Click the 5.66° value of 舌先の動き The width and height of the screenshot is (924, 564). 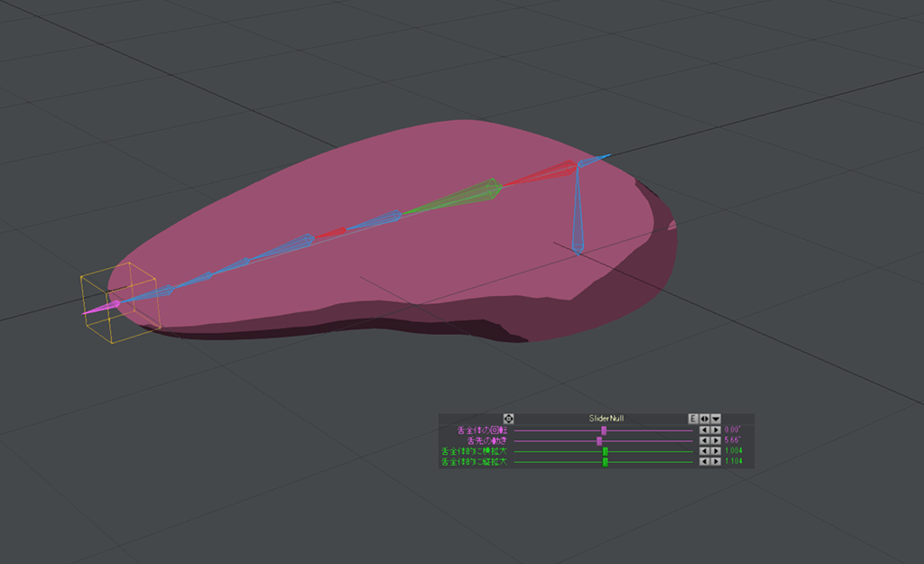(x=733, y=441)
